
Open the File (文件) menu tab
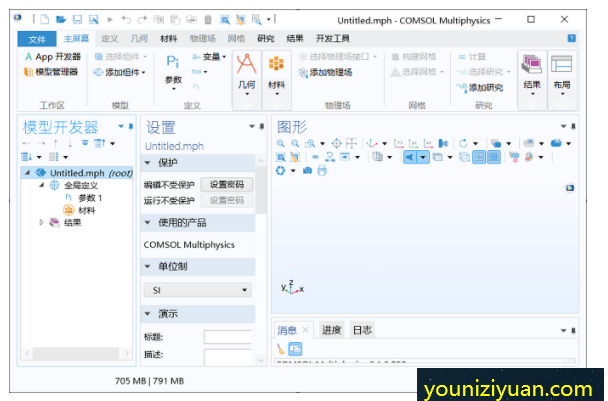pyautogui.click(x=37, y=39)
